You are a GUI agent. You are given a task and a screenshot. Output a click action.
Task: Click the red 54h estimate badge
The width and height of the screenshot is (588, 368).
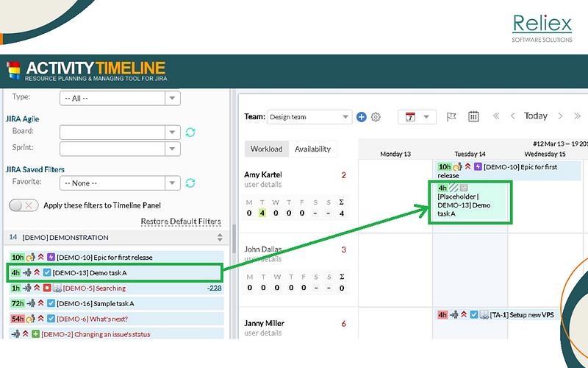pos(17,319)
